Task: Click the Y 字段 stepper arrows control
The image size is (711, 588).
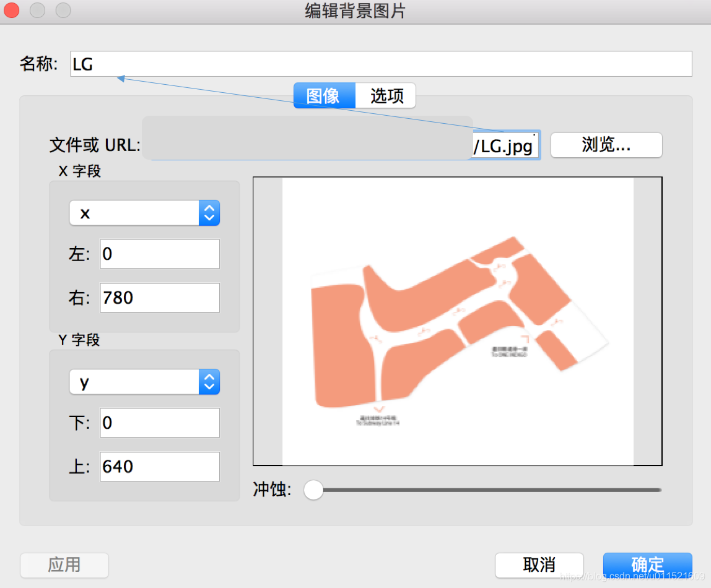Action: click(x=209, y=382)
